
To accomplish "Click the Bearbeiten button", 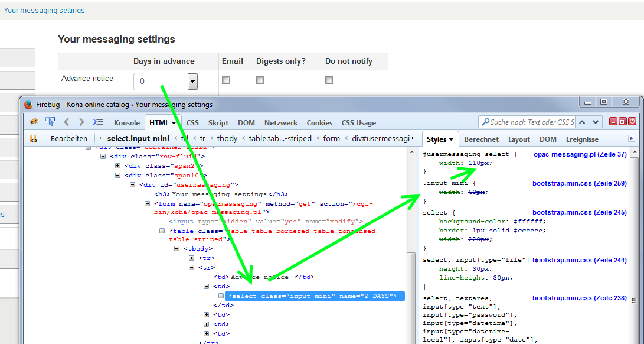I will (69, 139).
